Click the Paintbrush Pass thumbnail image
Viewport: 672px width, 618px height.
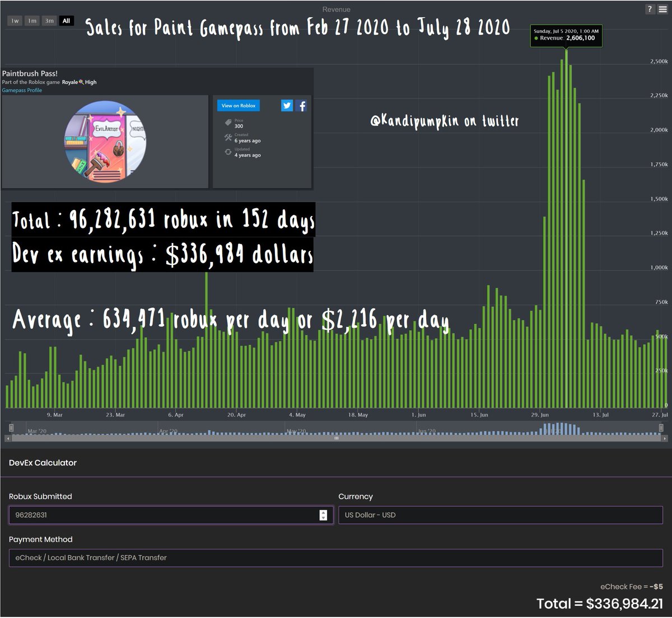(105, 142)
